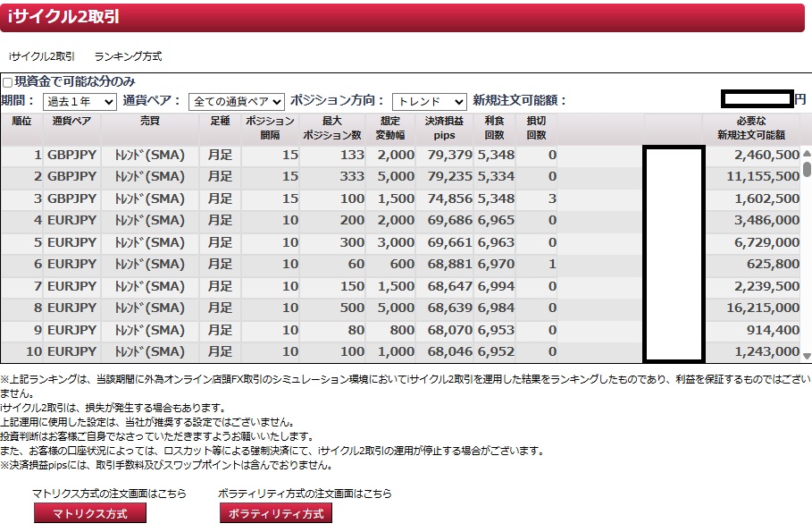Image resolution: width=812 pixels, height=532 pixels.
Task: Click the 最大ポジション数 column header
Action: point(331,128)
